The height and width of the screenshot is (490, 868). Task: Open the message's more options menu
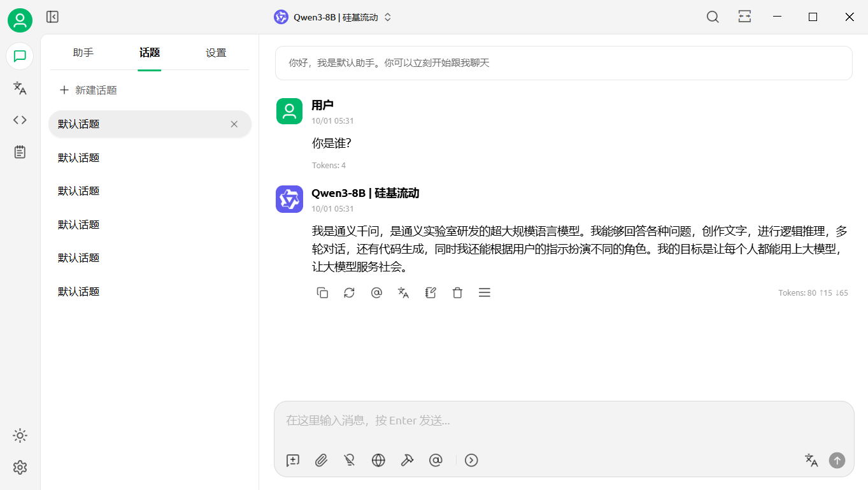[x=484, y=293]
